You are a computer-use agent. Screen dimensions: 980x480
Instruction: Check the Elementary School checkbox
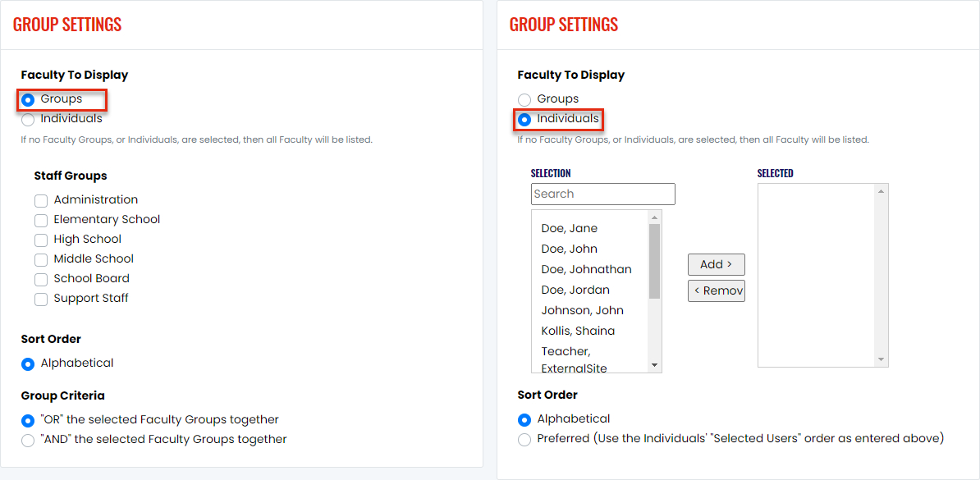pyautogui.click(x=41, y=220)
